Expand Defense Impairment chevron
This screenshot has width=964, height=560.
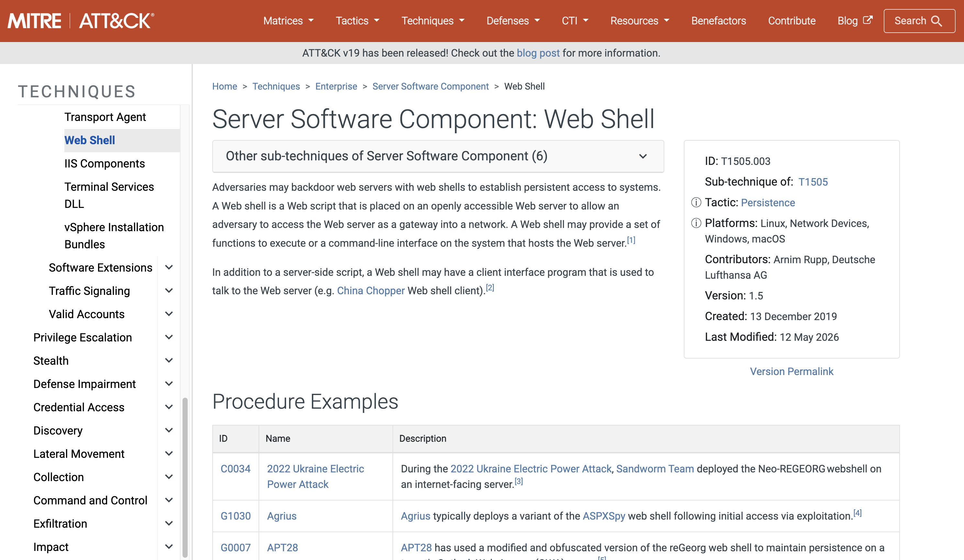(x=169, y=384)
